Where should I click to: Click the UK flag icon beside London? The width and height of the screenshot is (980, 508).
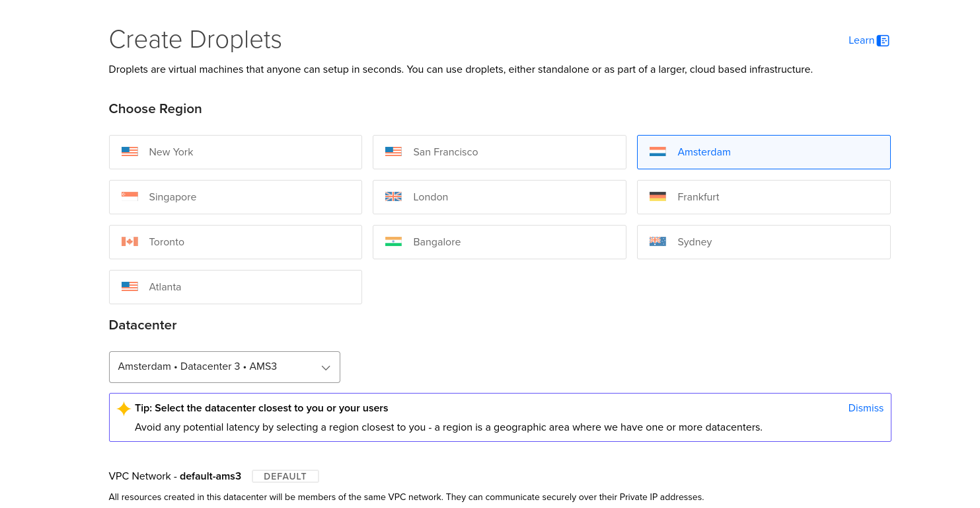tap(393, 196)
